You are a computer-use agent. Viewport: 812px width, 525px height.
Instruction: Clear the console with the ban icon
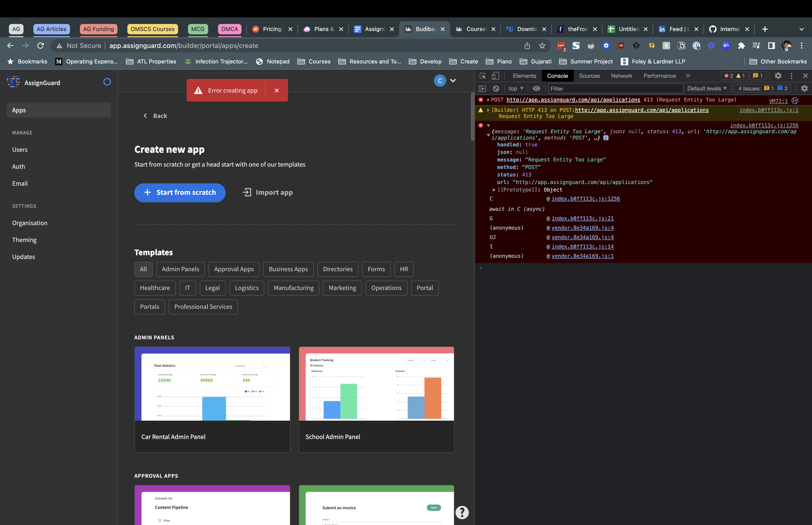496,89
